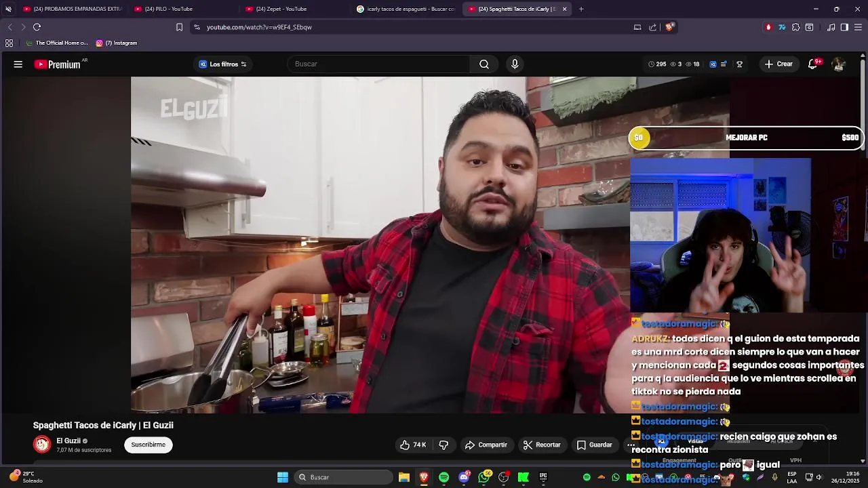
Task: Switch to icarly tacos de espagueti tab
Action: coord(406,9)
